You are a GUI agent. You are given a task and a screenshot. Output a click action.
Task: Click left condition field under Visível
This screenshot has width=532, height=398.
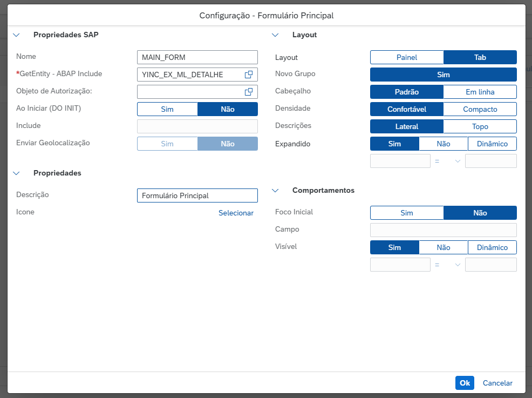[x=400, y=265]
